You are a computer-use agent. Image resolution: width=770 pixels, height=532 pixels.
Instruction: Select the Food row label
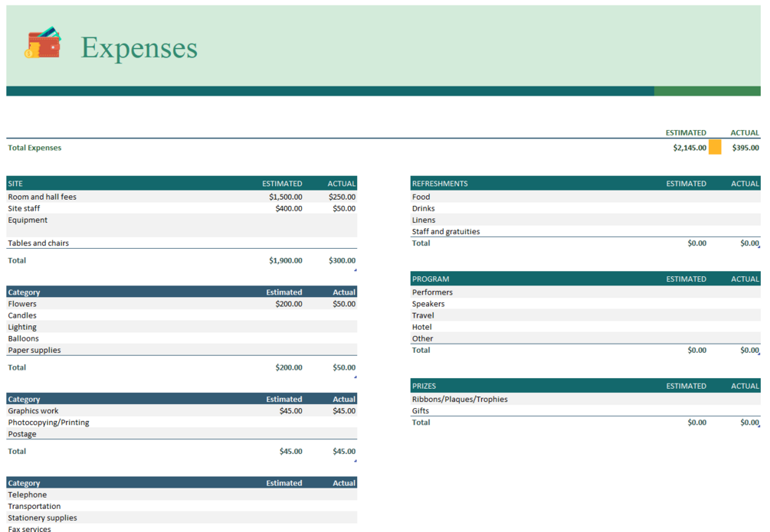[421, 197]
